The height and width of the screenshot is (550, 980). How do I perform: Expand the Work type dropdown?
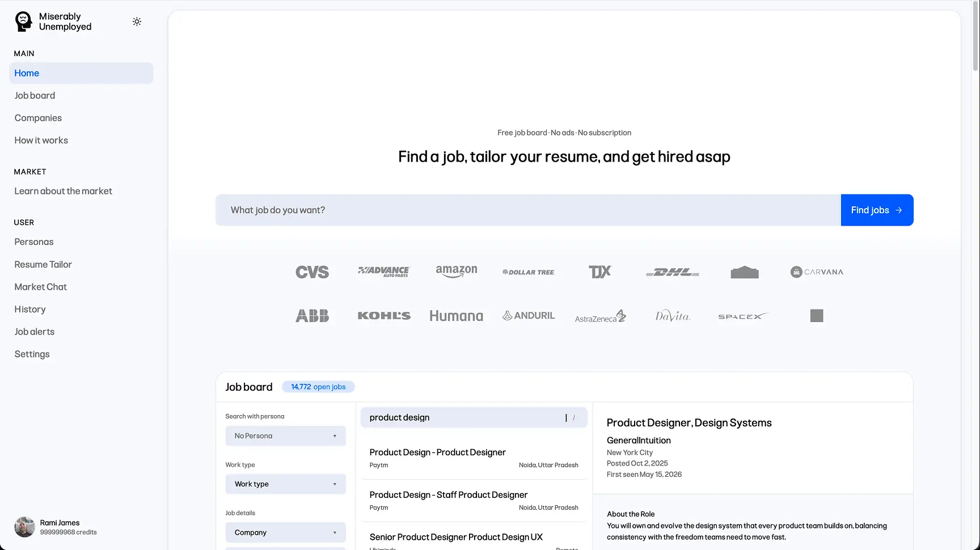coord(285,484)
